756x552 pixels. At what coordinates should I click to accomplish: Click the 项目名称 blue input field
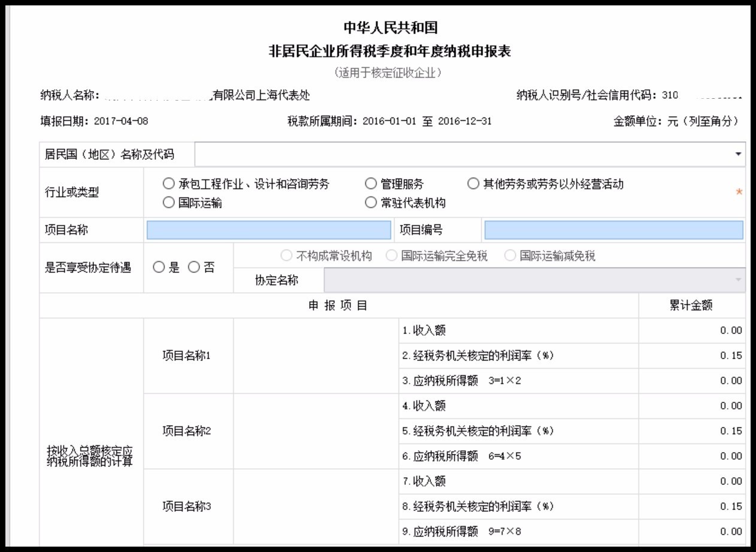pos(268,230)
